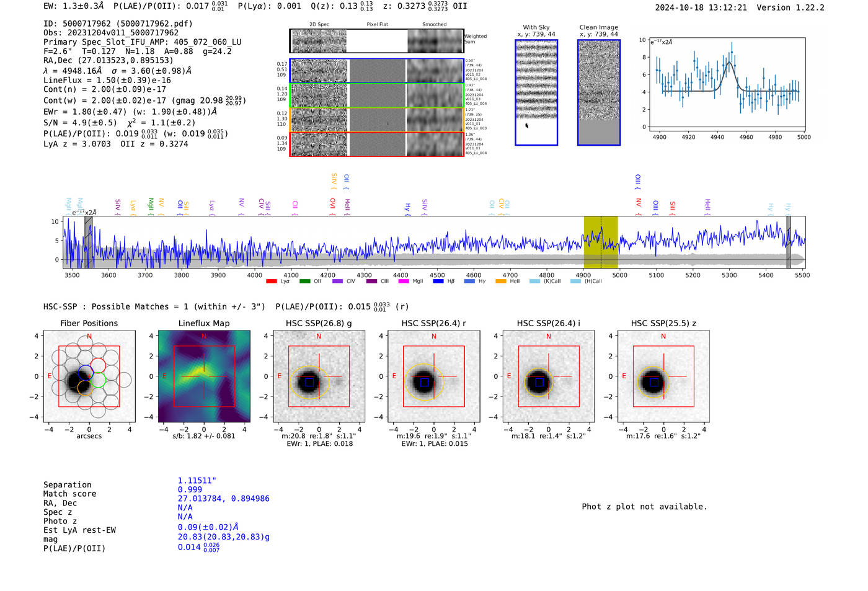Click the S/N = 4.9(±0.5) value

click(x=80, y=123)
